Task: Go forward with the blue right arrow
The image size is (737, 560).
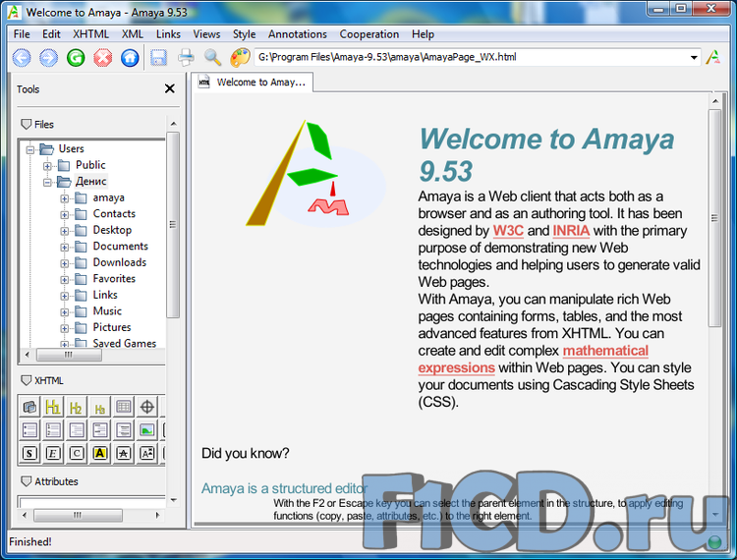Action: tap(48, 58)
